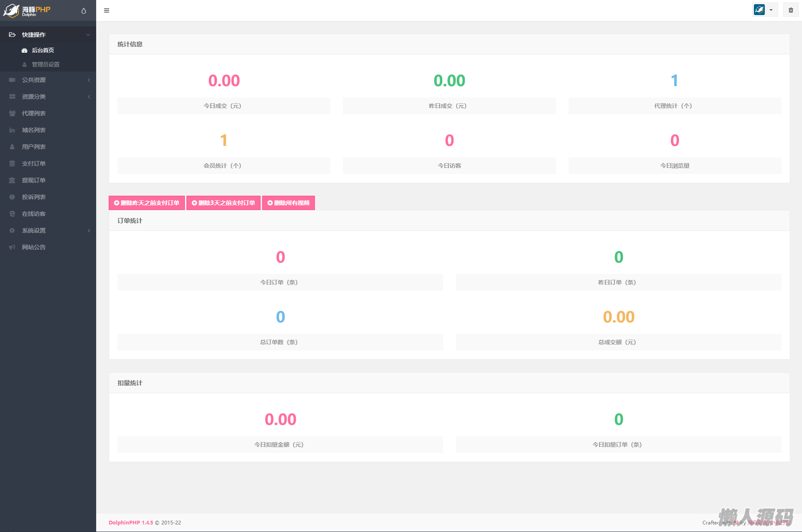This screenshot has height=532, width=802.
Task: Click the trash icon in top bar
Action: tap(791, 10)
